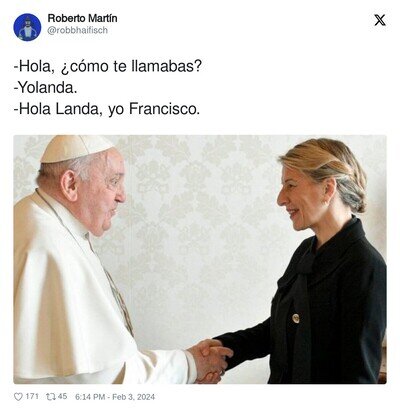Click the gold button on the black jacket
Screen dimensions: 400x410
click(x=296, y=318)
